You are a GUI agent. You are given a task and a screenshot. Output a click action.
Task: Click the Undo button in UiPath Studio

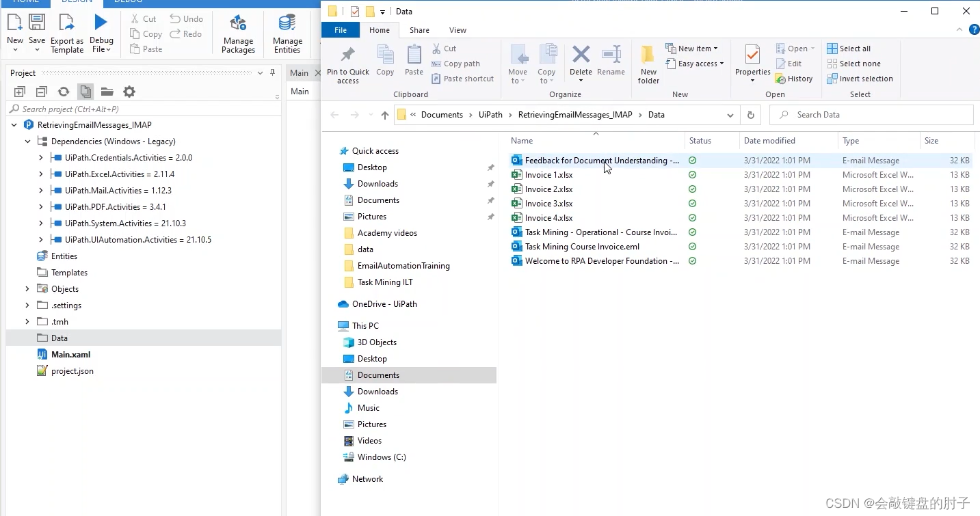[187, 18]
